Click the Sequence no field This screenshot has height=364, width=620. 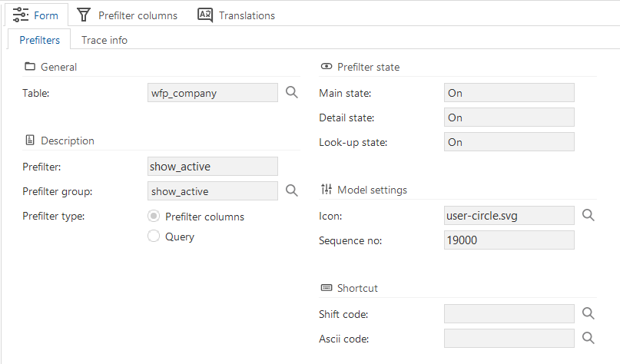tap(509, 240)
